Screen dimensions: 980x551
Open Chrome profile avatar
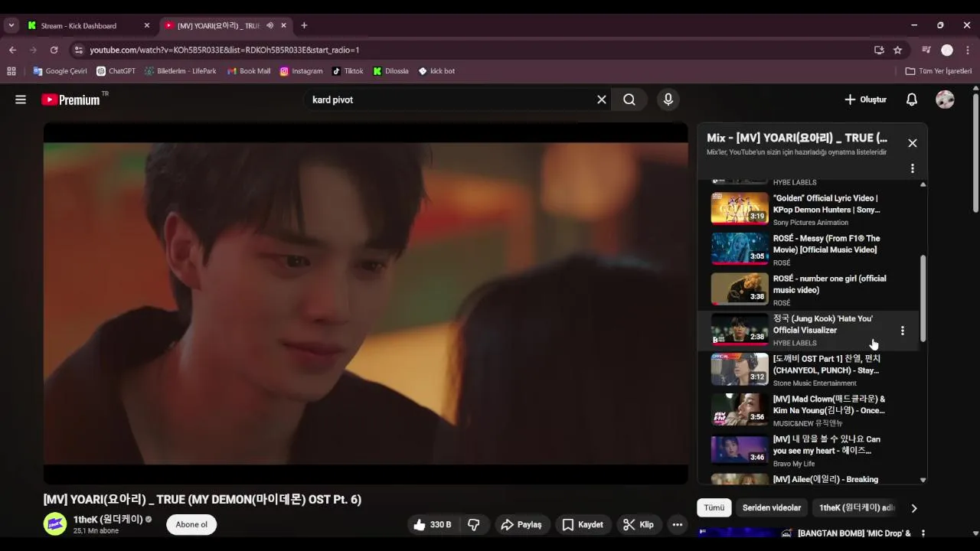click(x=947, y=50)
